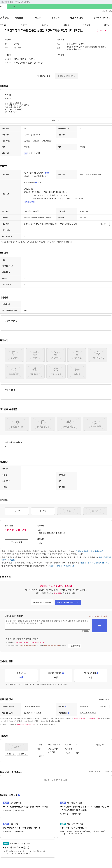Screen dimensions: 112x868
Task: Click the 거짓구인광고 신고 button
Action: tap(103, 699)
